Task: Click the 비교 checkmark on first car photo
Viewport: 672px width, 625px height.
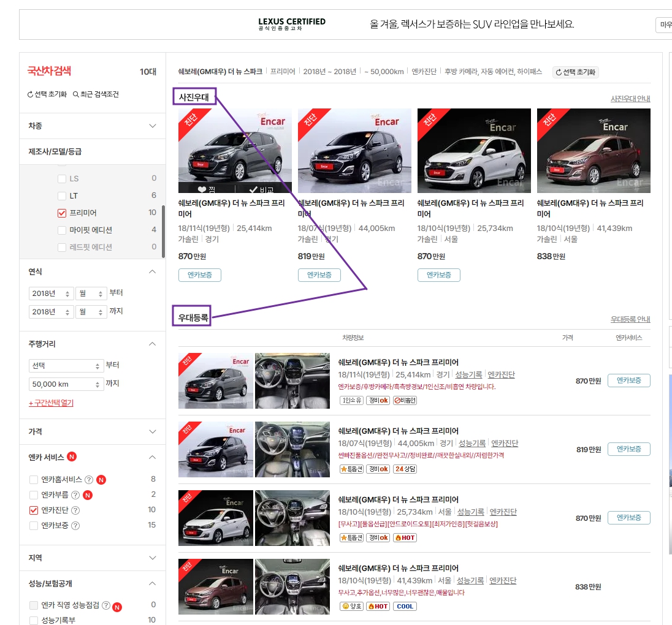Action: click(261, 189)
